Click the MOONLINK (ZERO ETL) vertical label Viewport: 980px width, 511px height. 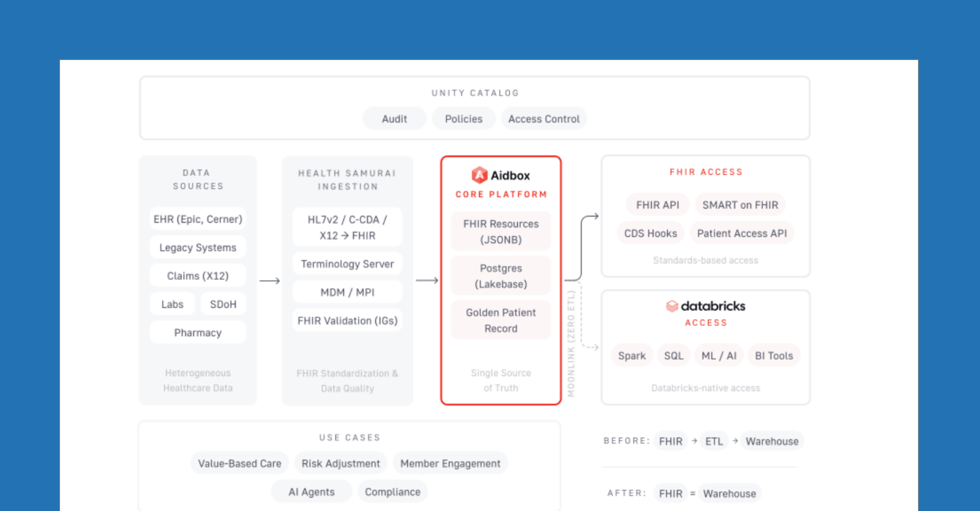pos(571,343)
